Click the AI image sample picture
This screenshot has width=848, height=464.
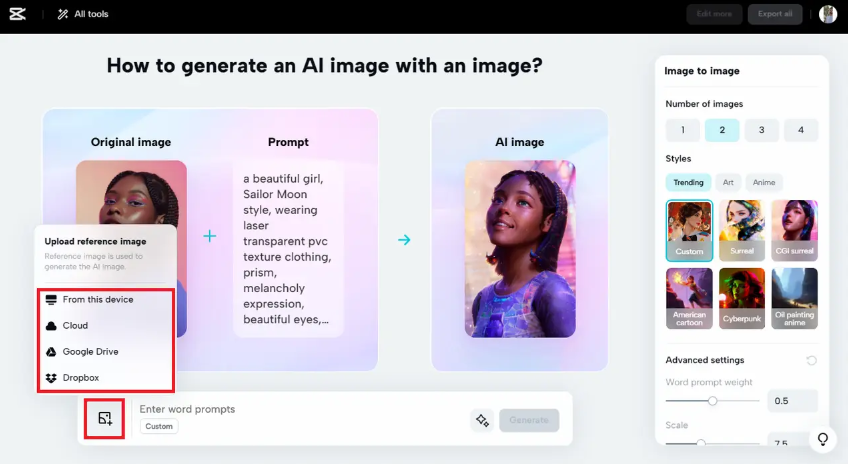point(520,249)
